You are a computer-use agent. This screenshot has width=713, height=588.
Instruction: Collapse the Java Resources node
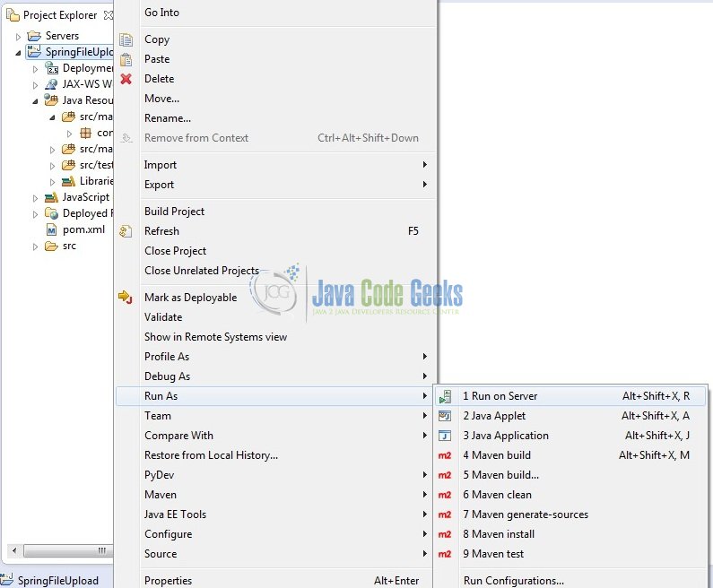point(36,102)
